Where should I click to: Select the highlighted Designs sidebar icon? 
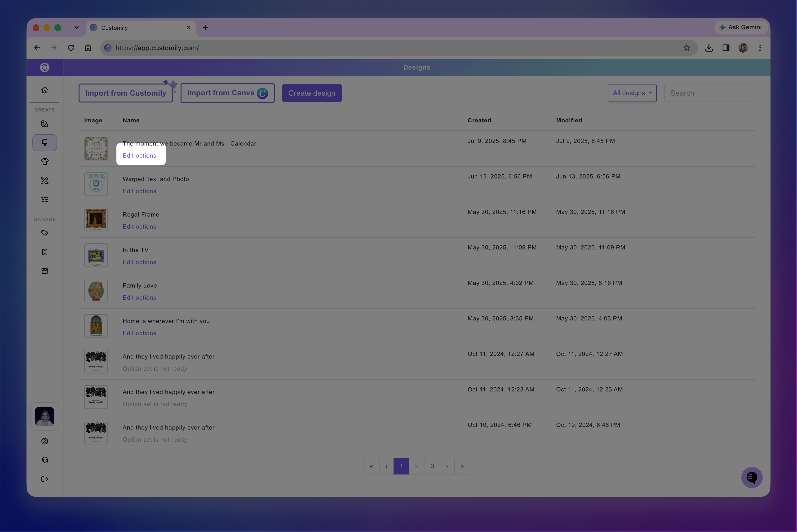coord(44,142)
